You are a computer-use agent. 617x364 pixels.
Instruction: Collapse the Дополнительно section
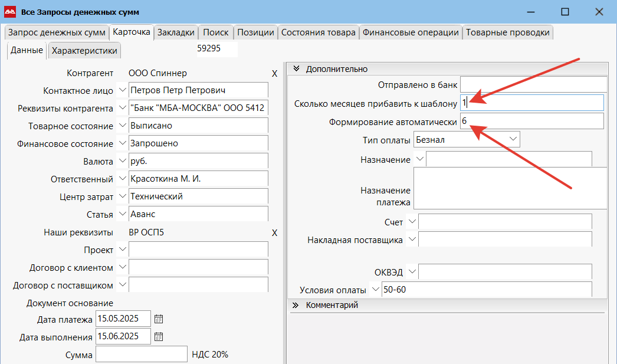tap(296, 69)
